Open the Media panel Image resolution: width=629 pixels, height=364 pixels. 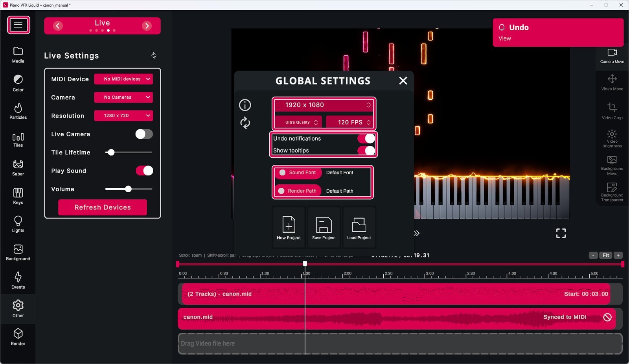[18, 55]
